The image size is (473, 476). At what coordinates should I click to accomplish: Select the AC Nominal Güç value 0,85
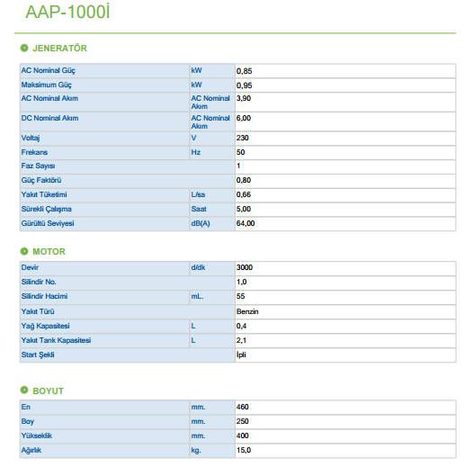click(245, 71)
